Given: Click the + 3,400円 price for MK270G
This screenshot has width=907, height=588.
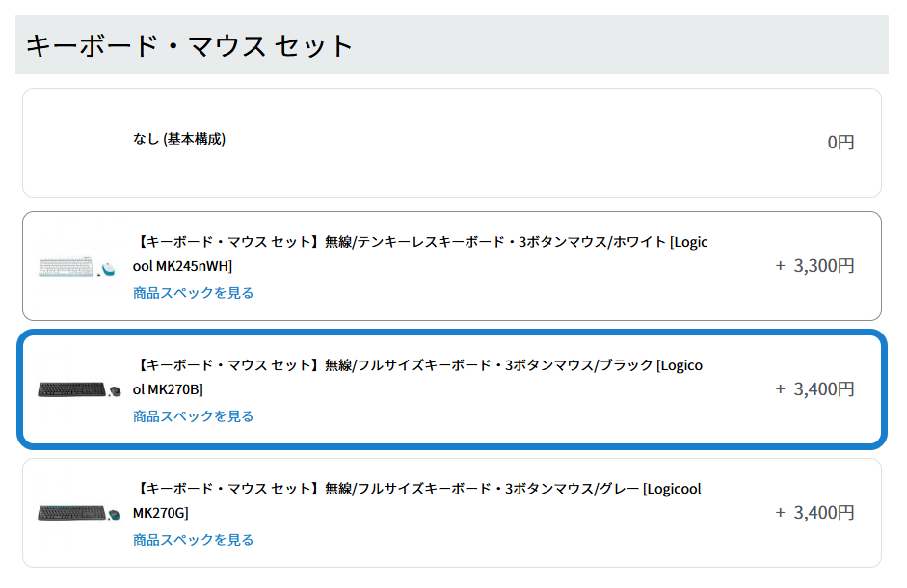Looking at the screenshot, I should 814,513.
